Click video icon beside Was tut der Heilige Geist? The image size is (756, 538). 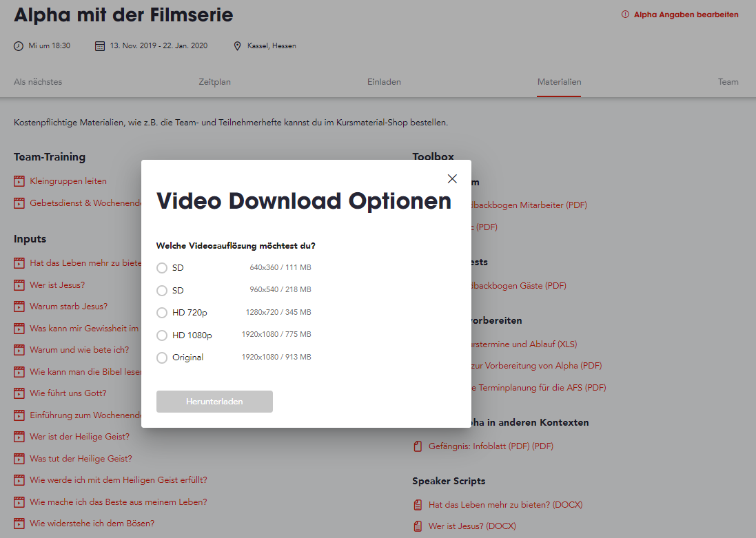coord(19,459)
